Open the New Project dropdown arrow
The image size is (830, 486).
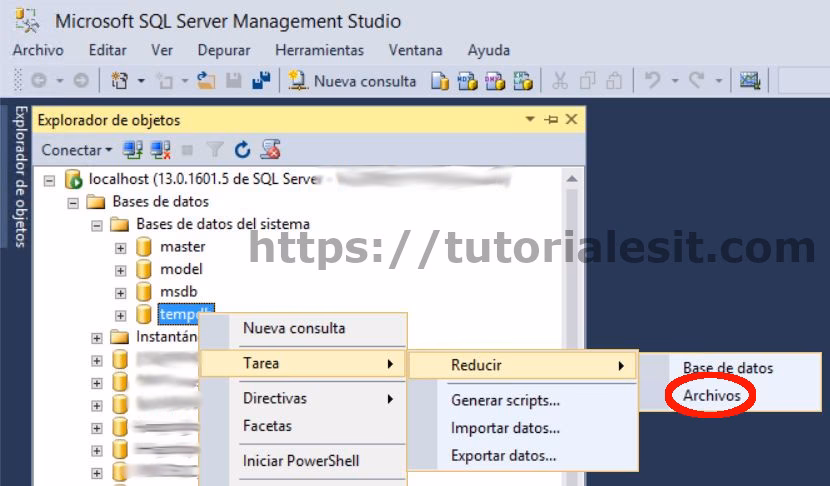[141, 81]
